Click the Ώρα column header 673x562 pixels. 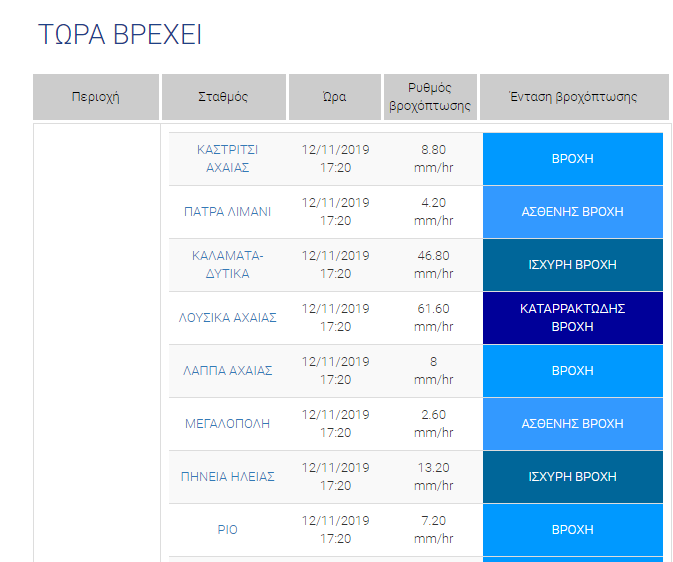[x=335, y=97]
